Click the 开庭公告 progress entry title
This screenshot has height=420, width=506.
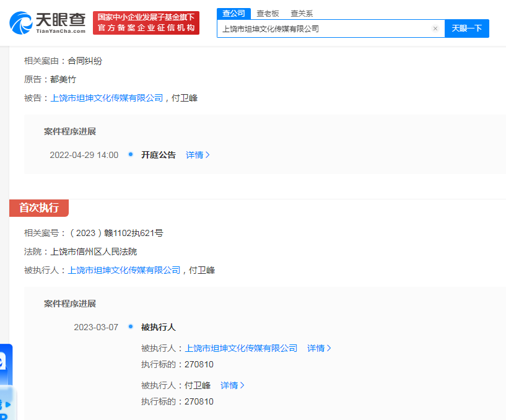(x=159, y=155)
